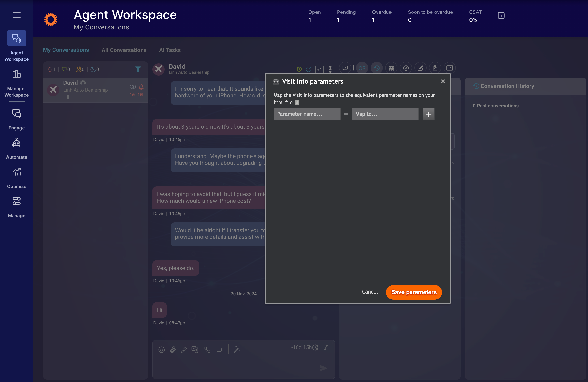The width and height of the screenshot is (588, 382).
Task: Click the magic wand AI assist icon
Action: tap(237, 349)
